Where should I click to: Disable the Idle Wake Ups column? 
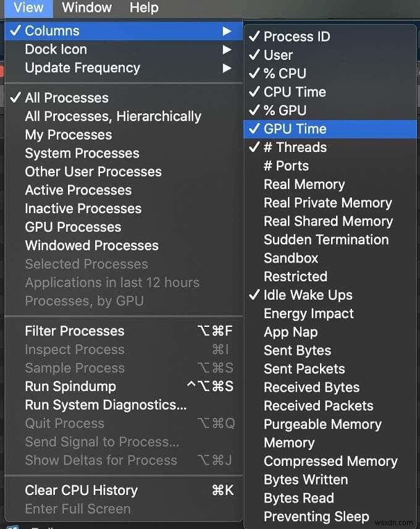pos(308,295)
